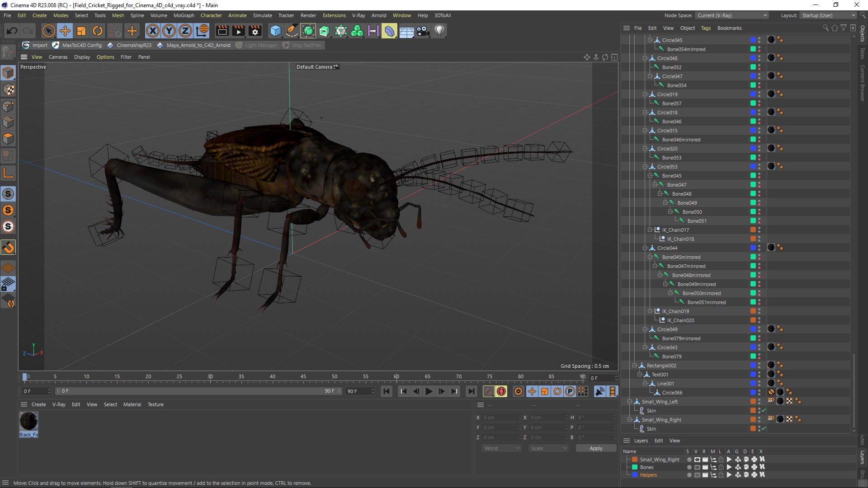The image size is (868, 488).
Task: Toggle Autokeying
Action: [501, 391]
